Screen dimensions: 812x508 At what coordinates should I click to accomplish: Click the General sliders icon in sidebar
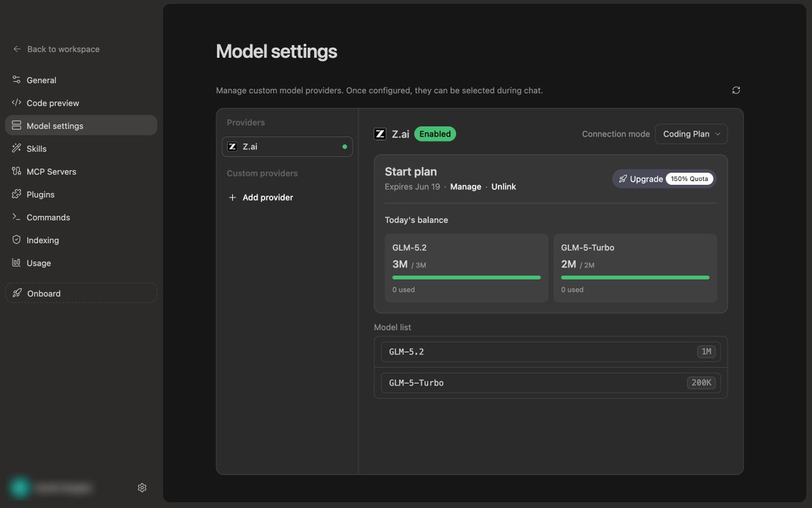[16, 80]
